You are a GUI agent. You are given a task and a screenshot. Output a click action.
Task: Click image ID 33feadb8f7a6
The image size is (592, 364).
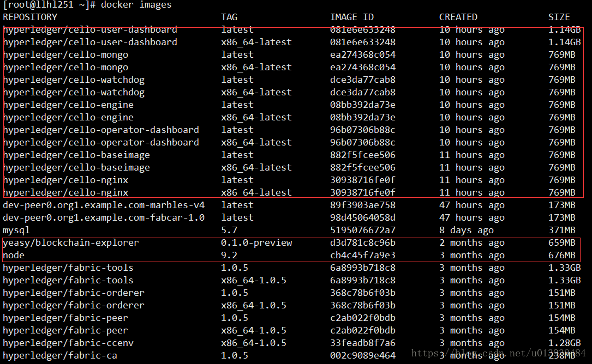pos(363,343)
